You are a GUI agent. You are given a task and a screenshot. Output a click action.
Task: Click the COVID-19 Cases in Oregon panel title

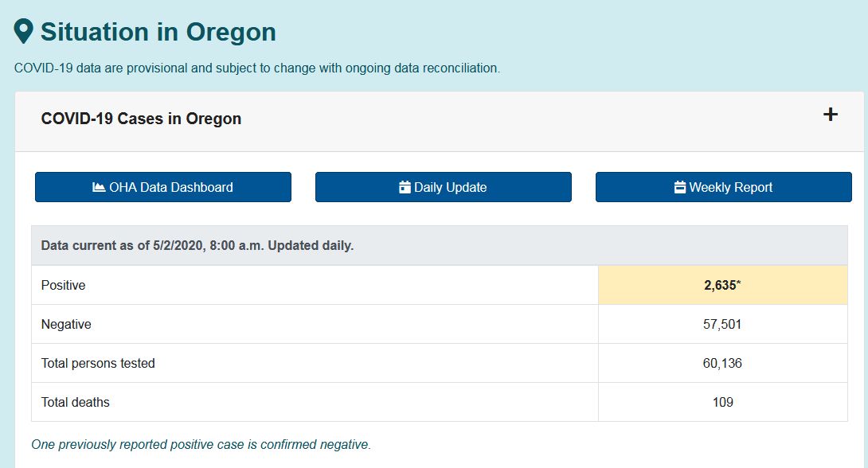(141, 119)
